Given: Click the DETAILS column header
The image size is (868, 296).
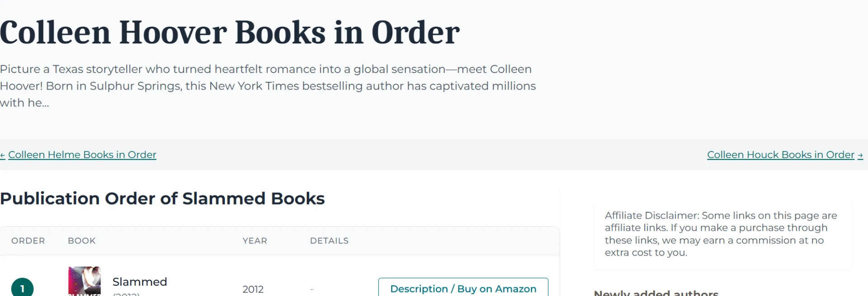Looking at the screenshot, I should pos(329,241).
